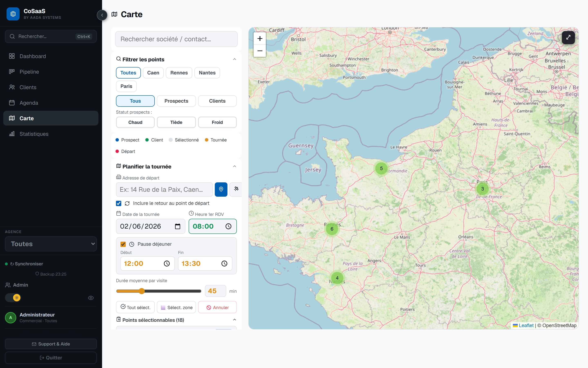This screenshot has width=588, height=368.
Task: Collapse the Planifier la tournée section
Action: pyautogui.click(x=234, y=166)
